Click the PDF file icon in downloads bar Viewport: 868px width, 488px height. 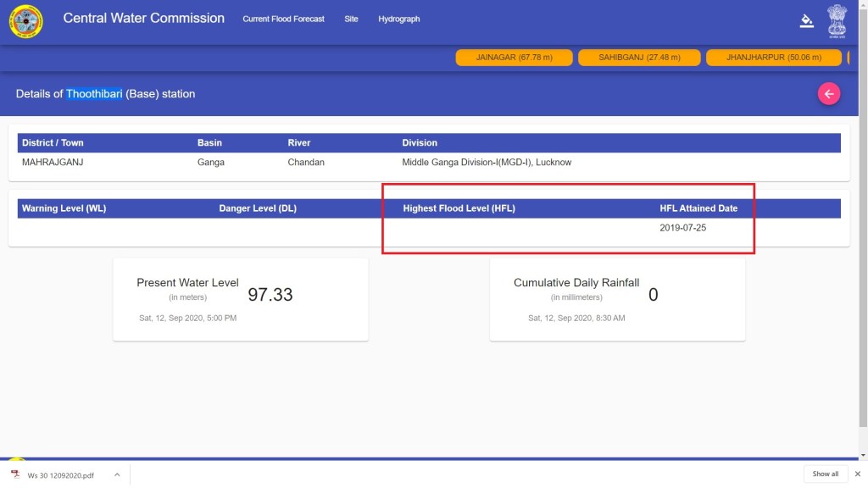(x=15, y=474)
